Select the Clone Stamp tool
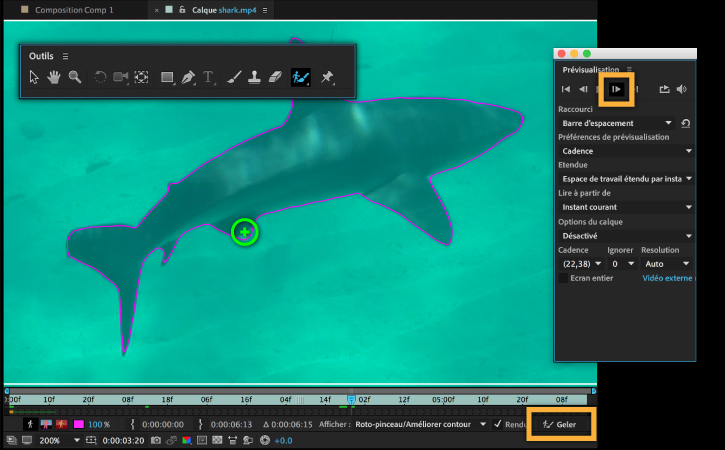 tap(254, 77)
